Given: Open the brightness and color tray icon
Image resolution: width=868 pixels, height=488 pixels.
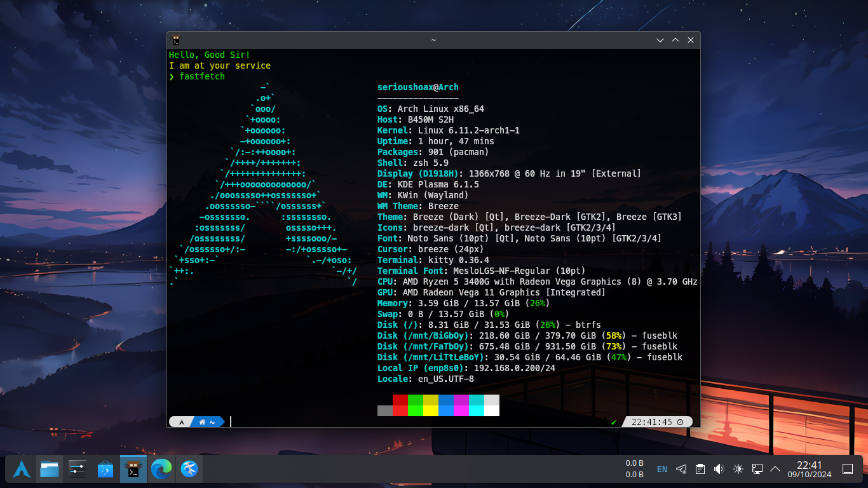Looking at the screenshot, I should coord(738,470).
